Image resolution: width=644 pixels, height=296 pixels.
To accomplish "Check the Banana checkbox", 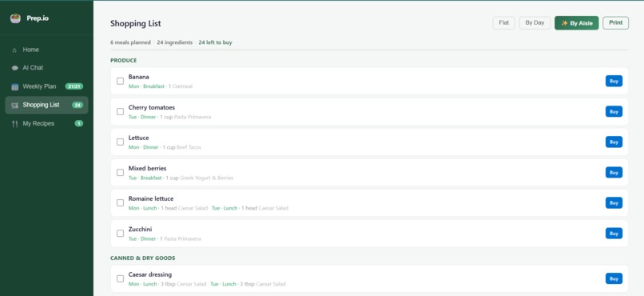I will tap(120, 81).
